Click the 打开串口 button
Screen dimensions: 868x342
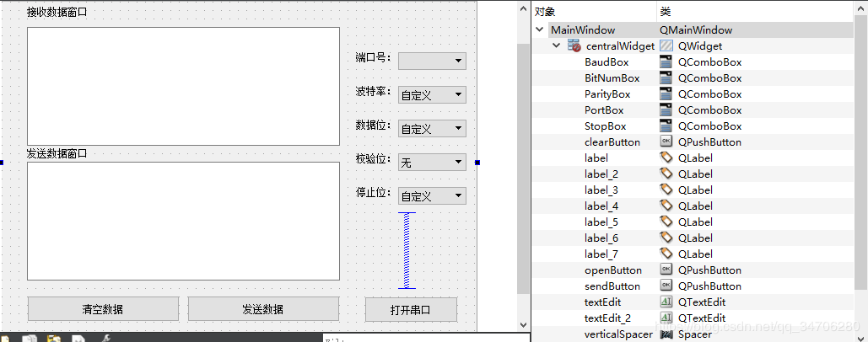[x=411, y=309]
